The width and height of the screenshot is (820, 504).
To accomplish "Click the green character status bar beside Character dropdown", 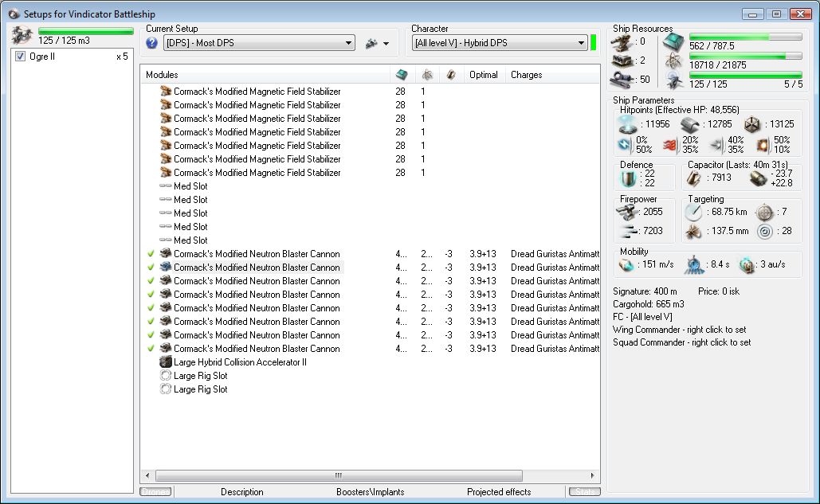I will [x=593, y=43].
